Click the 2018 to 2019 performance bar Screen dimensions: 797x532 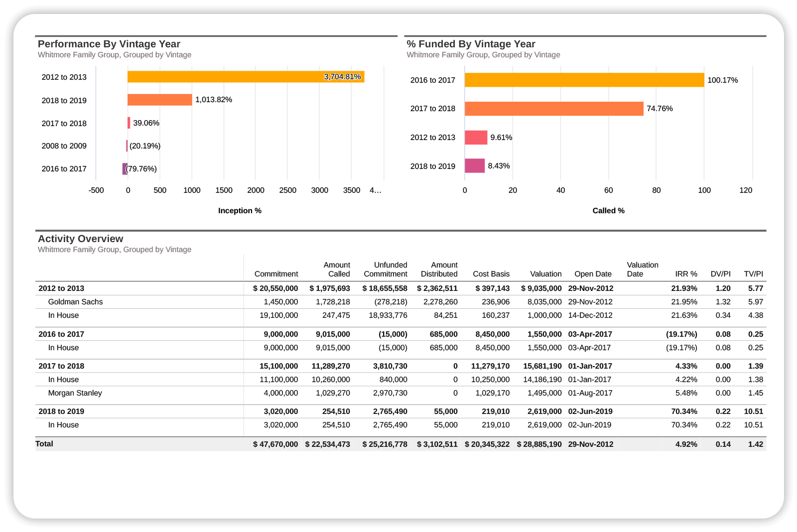pos(160,100)
